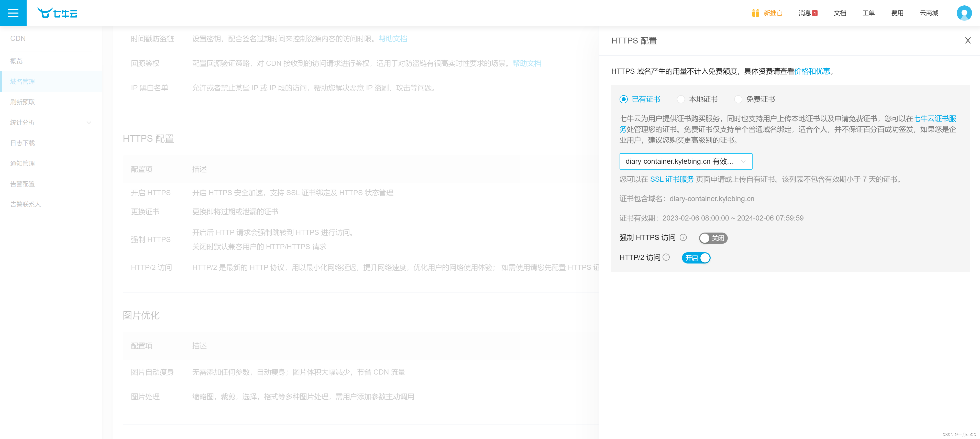
Task: Turn off the HTTP/2 访问 switch
Action: point(696,258)
